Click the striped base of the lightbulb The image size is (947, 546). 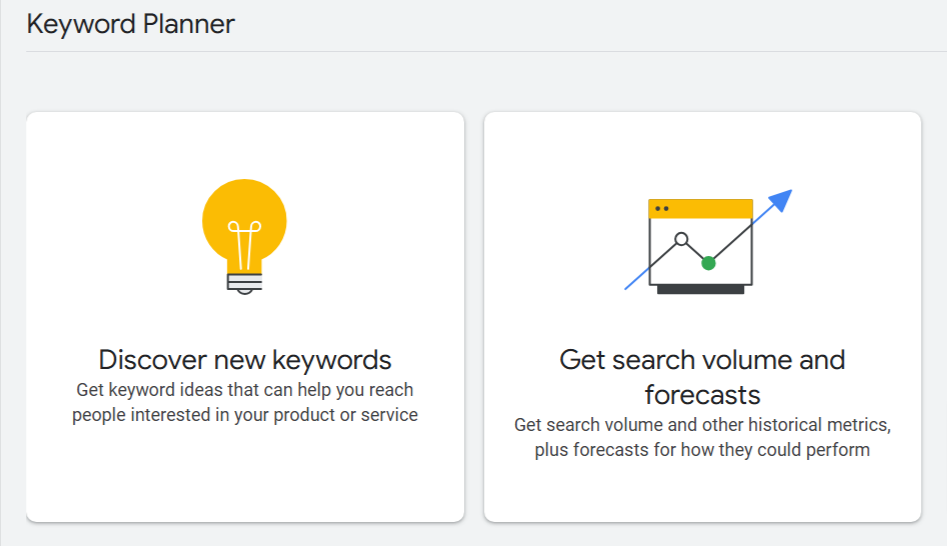coord(245,283)
